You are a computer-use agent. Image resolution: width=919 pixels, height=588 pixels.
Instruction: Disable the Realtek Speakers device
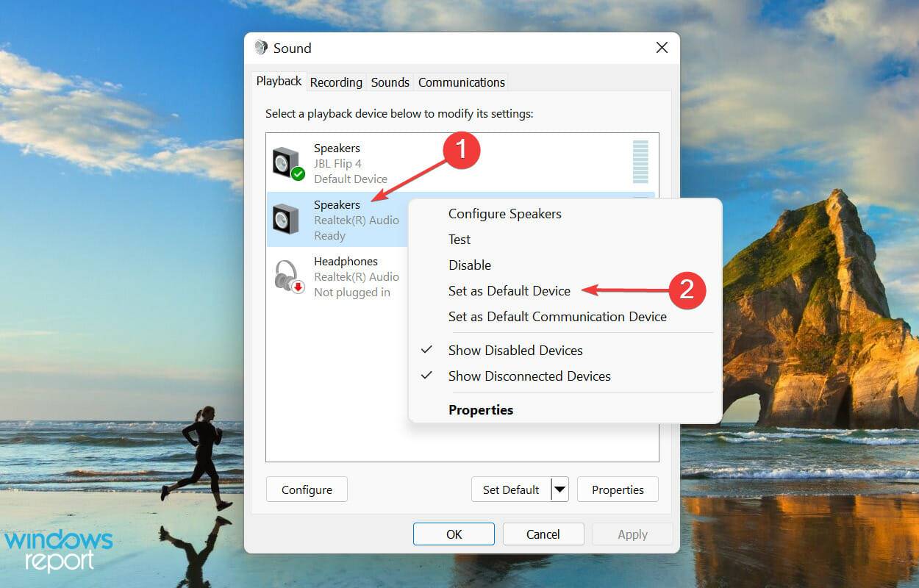tap(470, 265)
